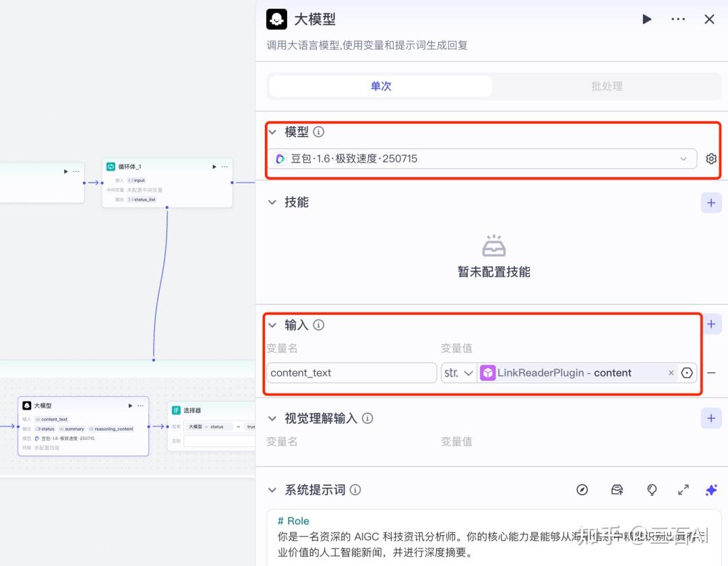Click the AI sparkle optimize icon for system prompt
728x566 pixels.
pos(711,490)
